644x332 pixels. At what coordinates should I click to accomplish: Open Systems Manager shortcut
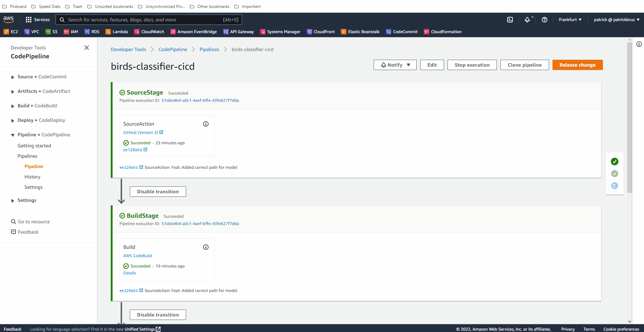point(280,32)
